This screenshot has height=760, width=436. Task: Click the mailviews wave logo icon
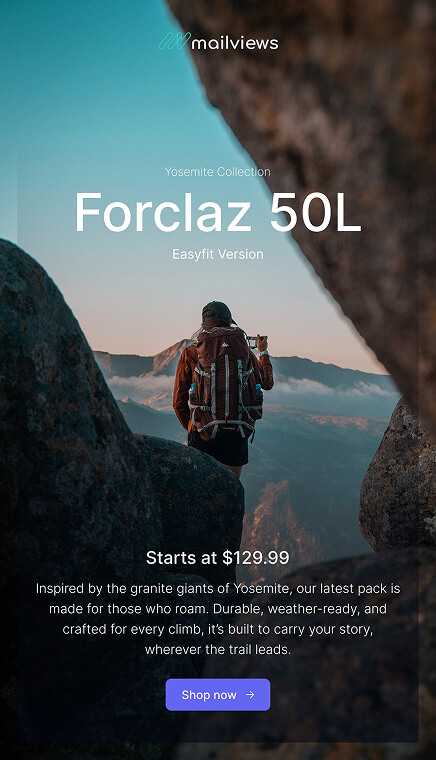pos(174,41)
